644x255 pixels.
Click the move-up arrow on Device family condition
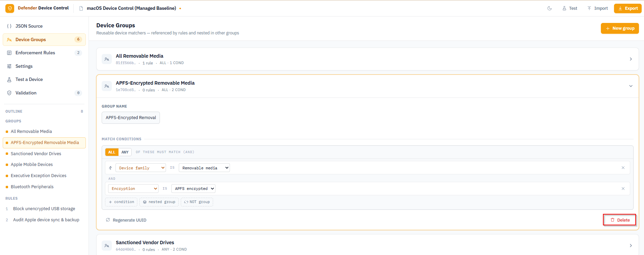pos(110,168)
